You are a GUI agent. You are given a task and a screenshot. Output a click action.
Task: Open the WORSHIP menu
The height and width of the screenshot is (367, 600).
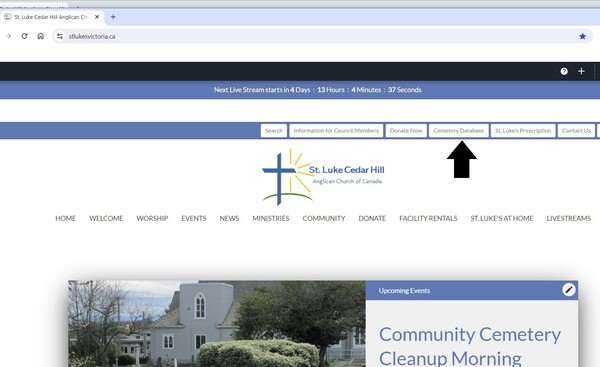click(152, 218)
